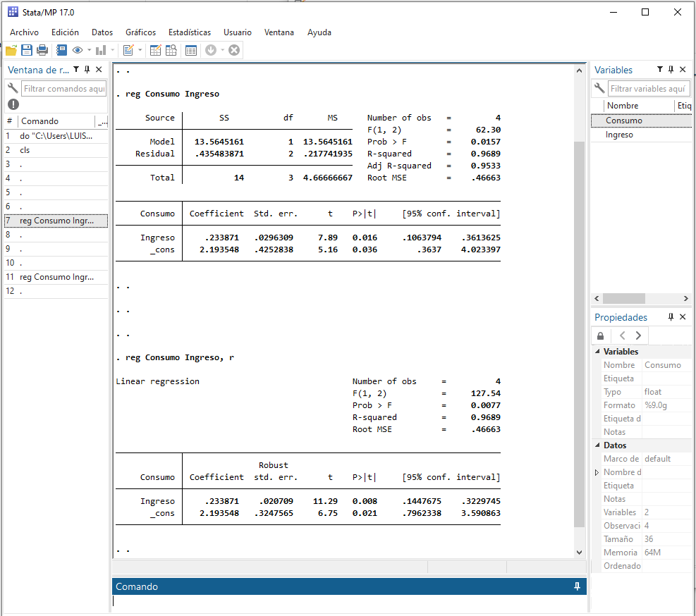Image resolution: width=696 pixels, height=616 pixels.
Task: Click the Formato value %9.0g
Action: pos(656,405)
